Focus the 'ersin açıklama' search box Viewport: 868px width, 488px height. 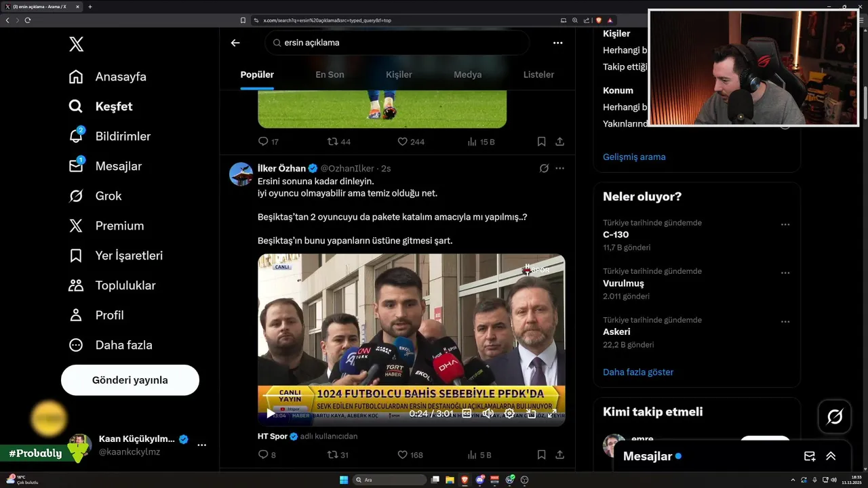pyautogui.click(x=397, y=43)
